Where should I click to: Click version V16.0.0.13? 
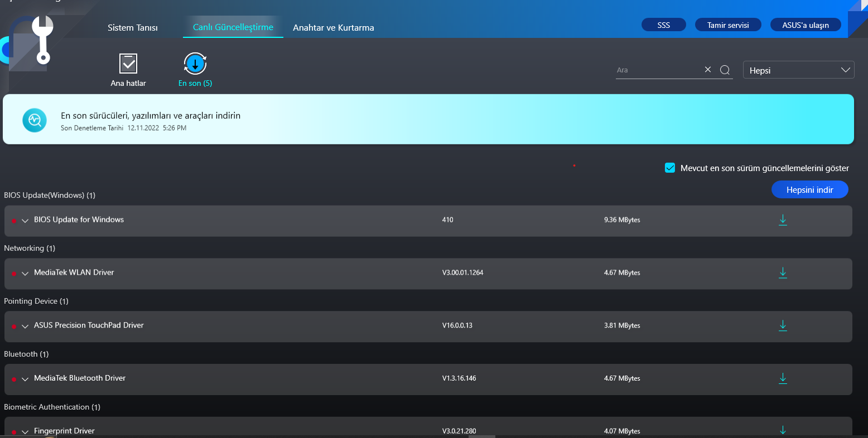point(457,325)
